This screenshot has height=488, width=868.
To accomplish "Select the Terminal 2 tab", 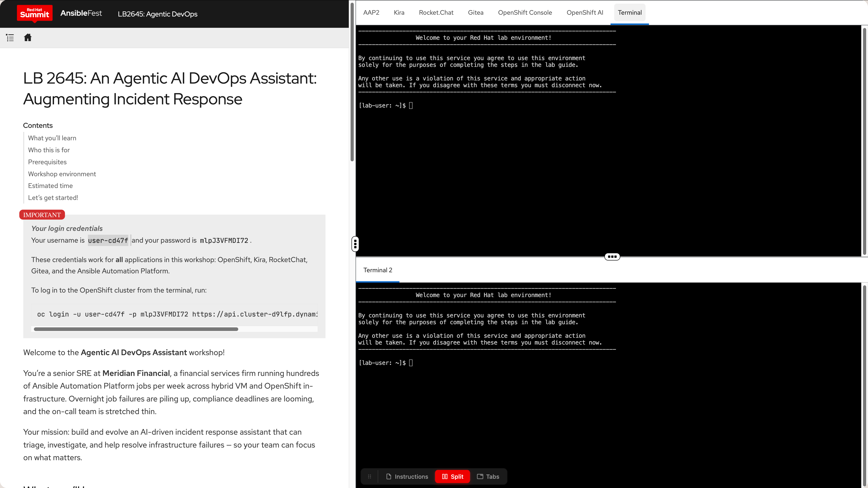I will [378, 270].
